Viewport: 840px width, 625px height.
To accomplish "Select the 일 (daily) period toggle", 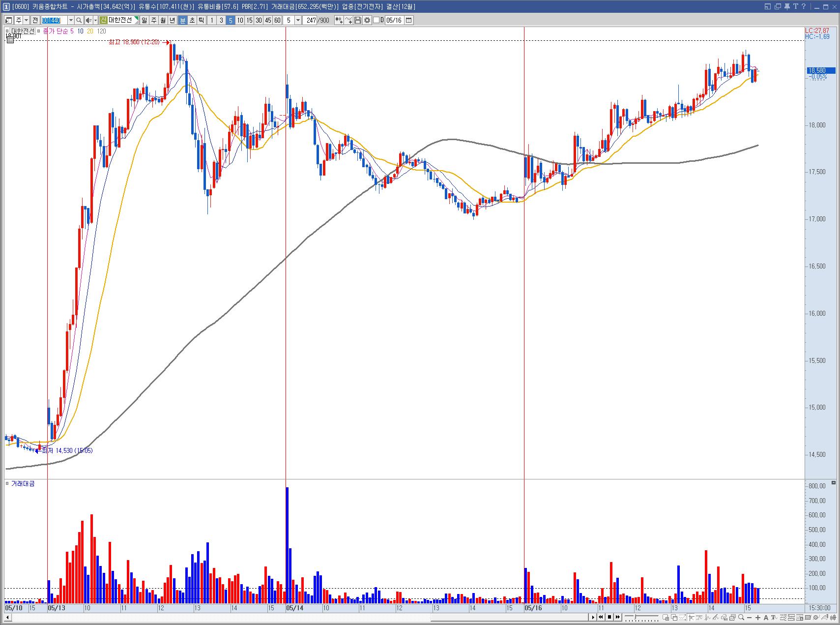I will coord(144,20).
